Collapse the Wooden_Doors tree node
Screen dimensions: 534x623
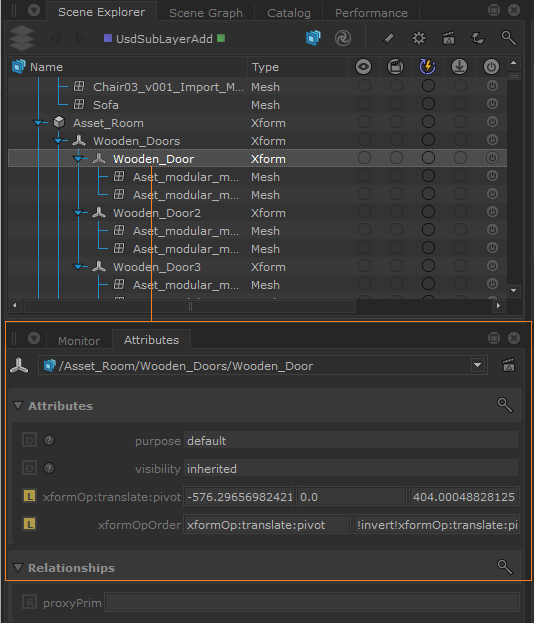(58, 141)
